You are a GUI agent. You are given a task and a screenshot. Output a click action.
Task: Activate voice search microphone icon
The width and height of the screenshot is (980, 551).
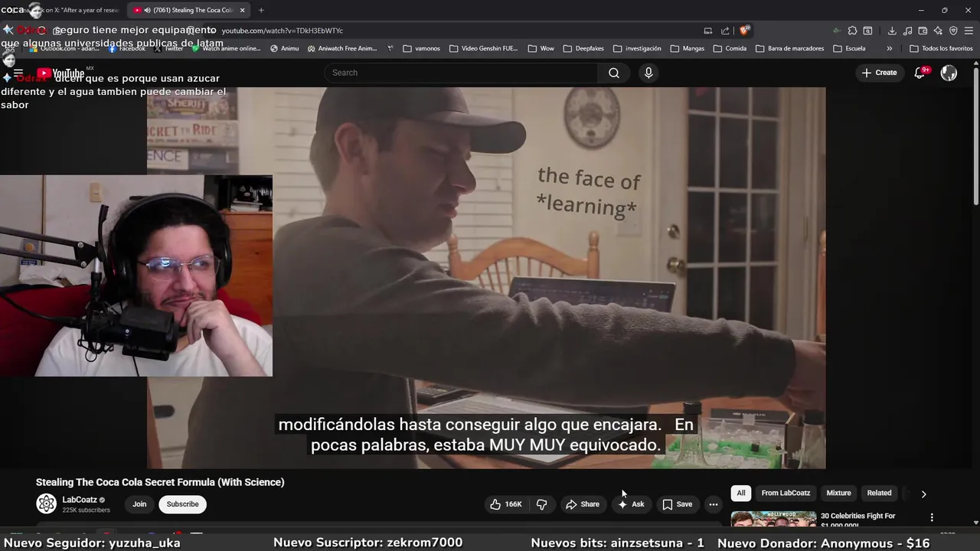pos(648,73)
